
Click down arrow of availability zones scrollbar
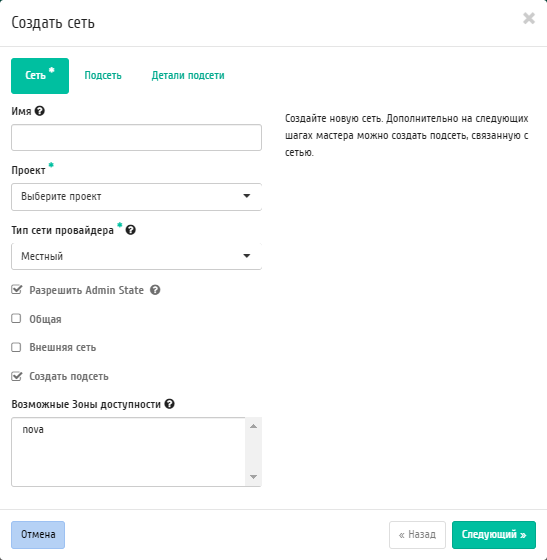tap(254, 477)
